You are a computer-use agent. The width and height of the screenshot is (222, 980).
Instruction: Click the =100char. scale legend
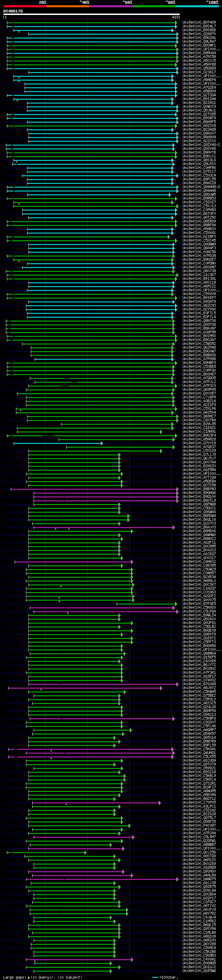coord(165,977)
